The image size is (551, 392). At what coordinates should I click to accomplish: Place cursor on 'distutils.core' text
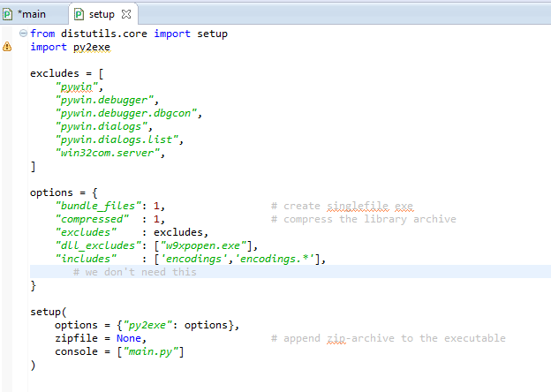pyautogui.click(x=104, y=34)
